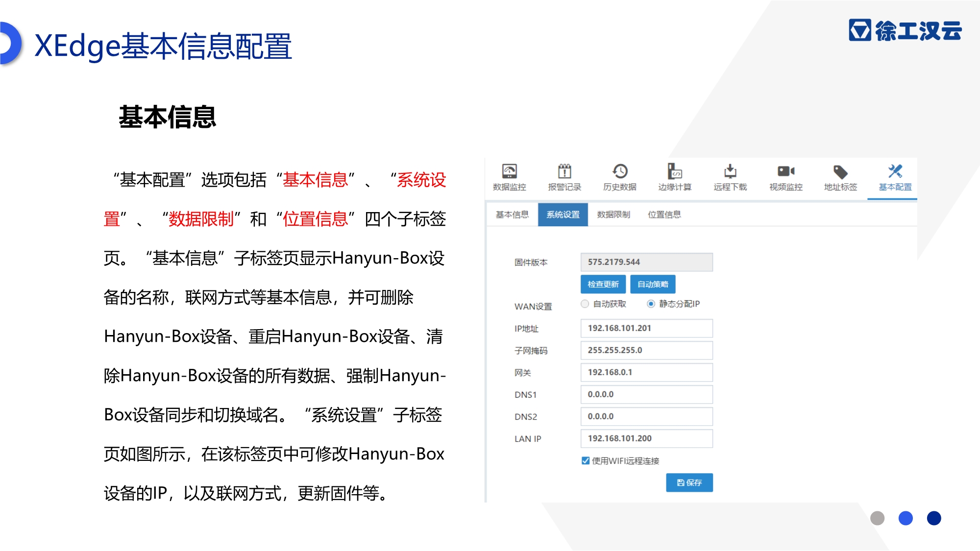Image resolution: width=980 pixels, height=551 pixels.
Task: Switch to the 数据限制 sub-tab
Action: coord(613,215)
